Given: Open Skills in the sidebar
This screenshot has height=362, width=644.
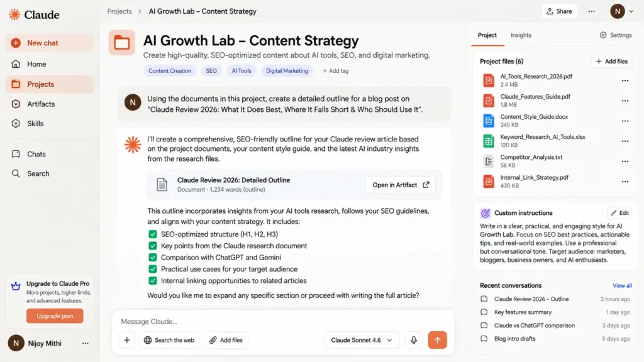Looking at the screenshot, I should (x=49, y=124).
